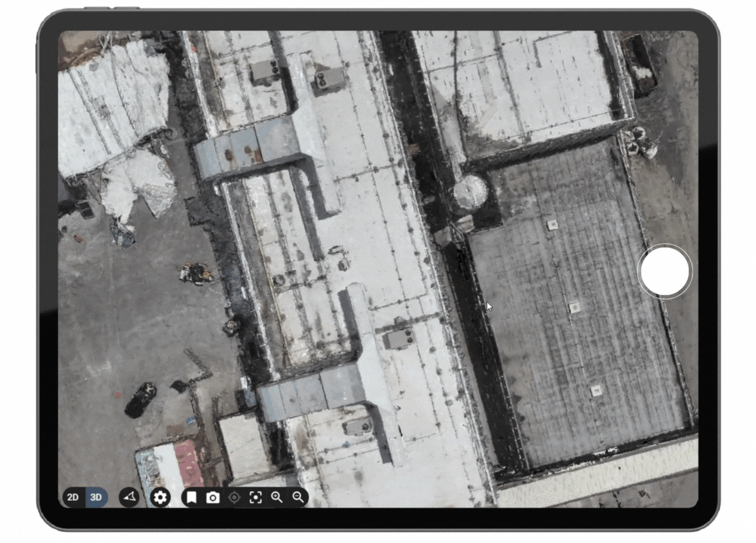
Task: Click the compass orientation arrow icon
Action: click(129, 497)
